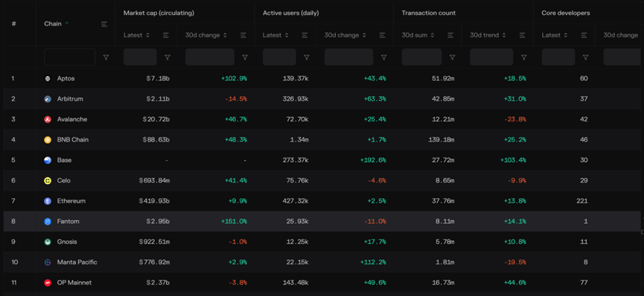Sort by Transaction count 30d trend header
The width and height of the screenshot is (644, 296).
click(x=488, y=35)
